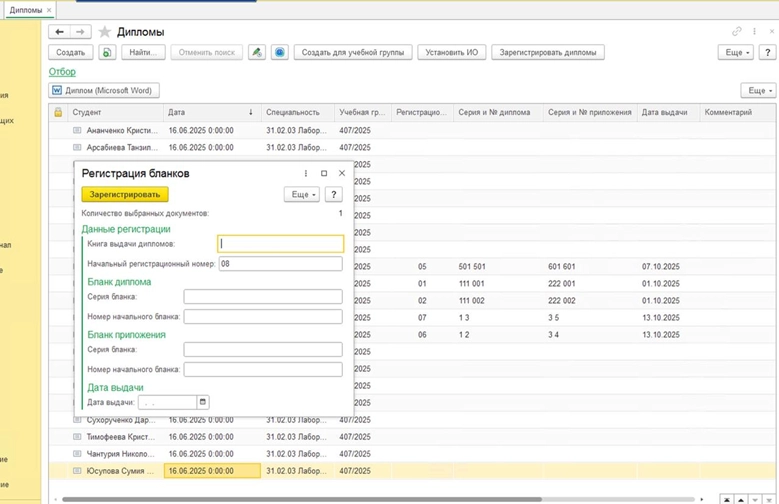
Task: Open Еще dropdown in registration dialog
Action: click(x=301, y=195)
